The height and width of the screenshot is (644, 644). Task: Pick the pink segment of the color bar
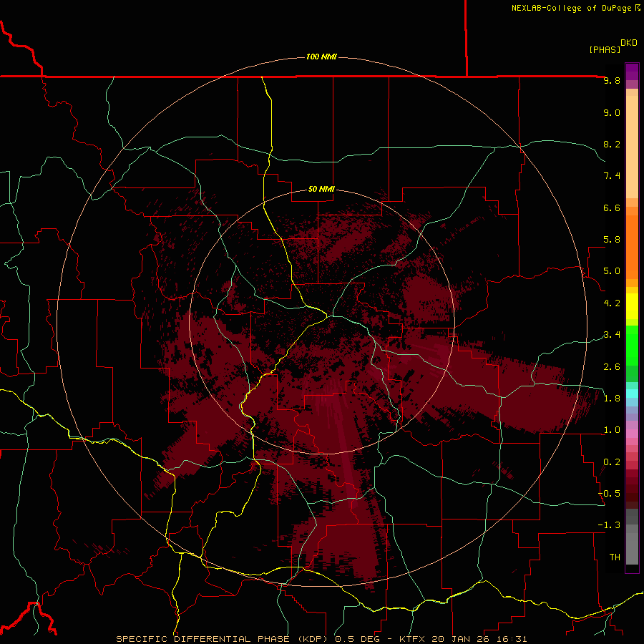[632, 434]
